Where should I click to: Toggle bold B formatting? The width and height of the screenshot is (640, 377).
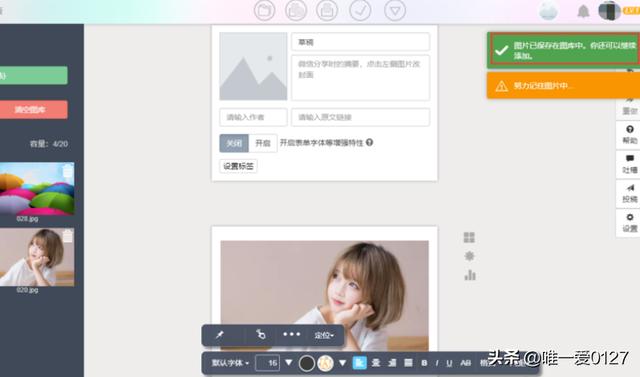424,363
